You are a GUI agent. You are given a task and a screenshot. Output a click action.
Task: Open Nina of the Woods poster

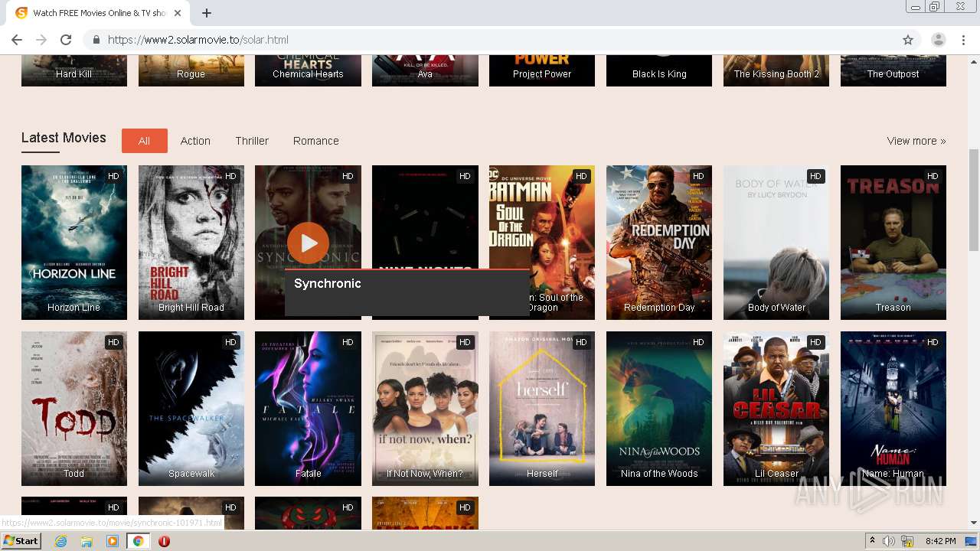[x=659, y=409]
